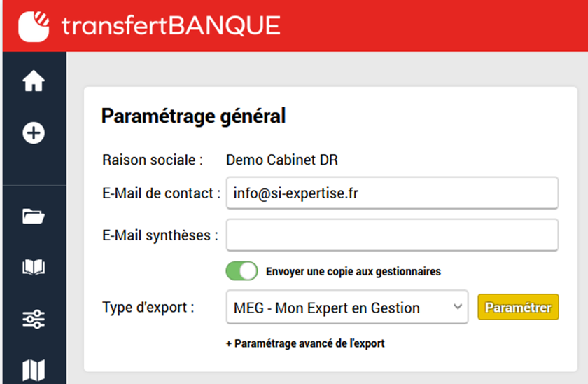Click the 'Envoyer une copie aux gestionnaires' label
The image size is (588, 384).
[353, 271]
